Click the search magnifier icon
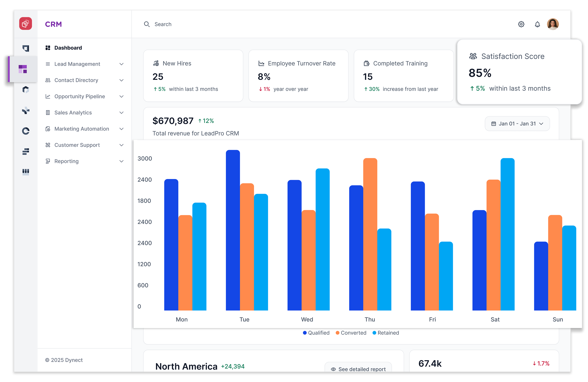This screenshot has height=382, width=588. pyautogui.click(x=147, y=24)
